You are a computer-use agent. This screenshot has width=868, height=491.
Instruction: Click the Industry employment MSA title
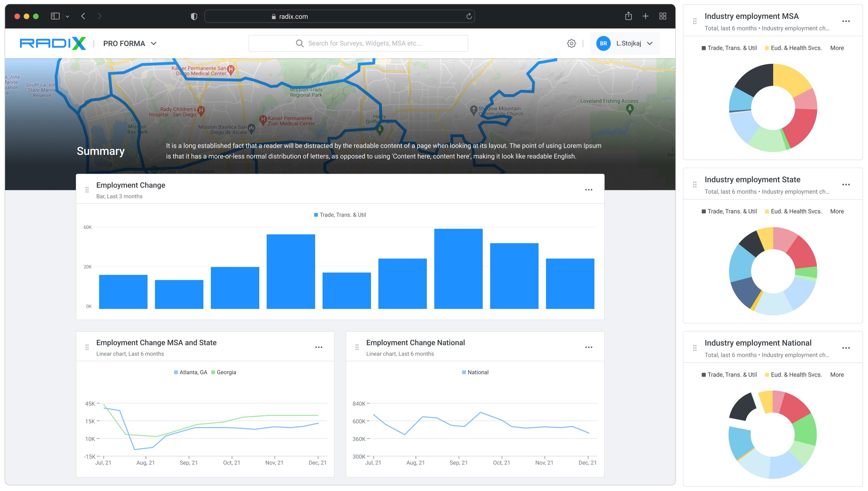751,16
